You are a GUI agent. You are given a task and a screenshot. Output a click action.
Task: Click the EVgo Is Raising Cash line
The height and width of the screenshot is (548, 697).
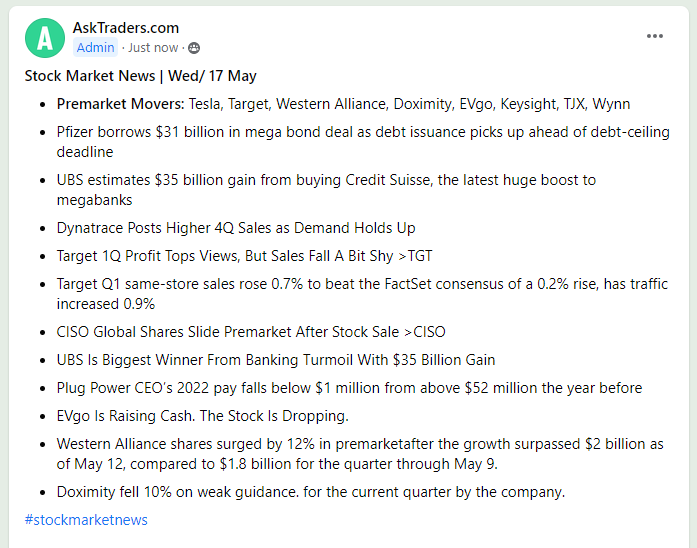(203, 416)
